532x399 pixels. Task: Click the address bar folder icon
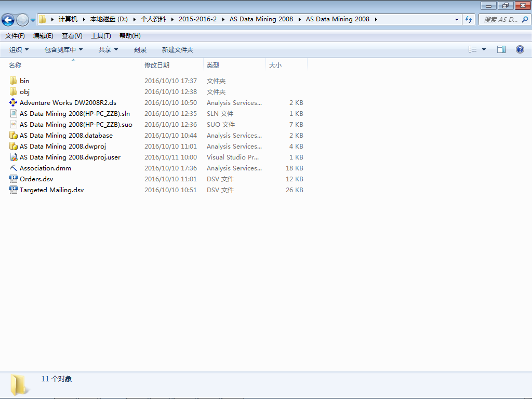43,19
